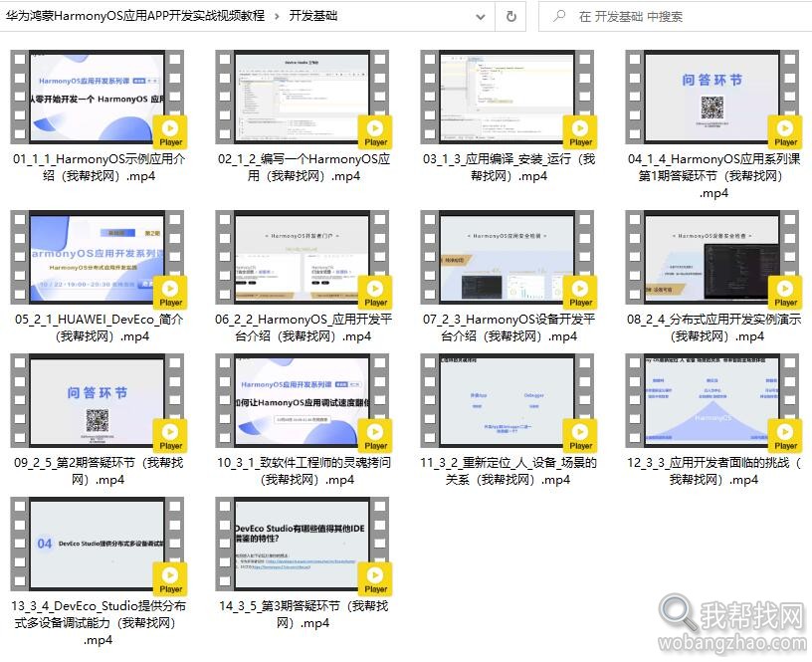Click the Player badge on file 08_2_4
The width and height of the screenshot is (812, 662).
[785, 294]
